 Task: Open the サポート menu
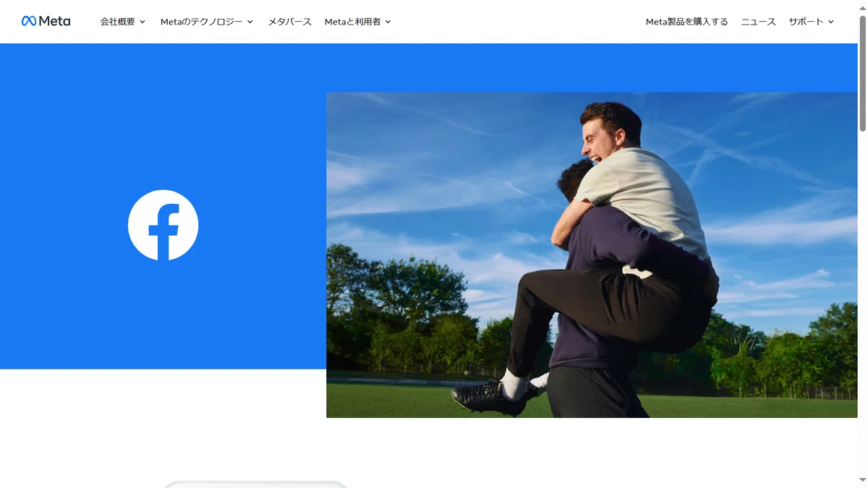807,22
